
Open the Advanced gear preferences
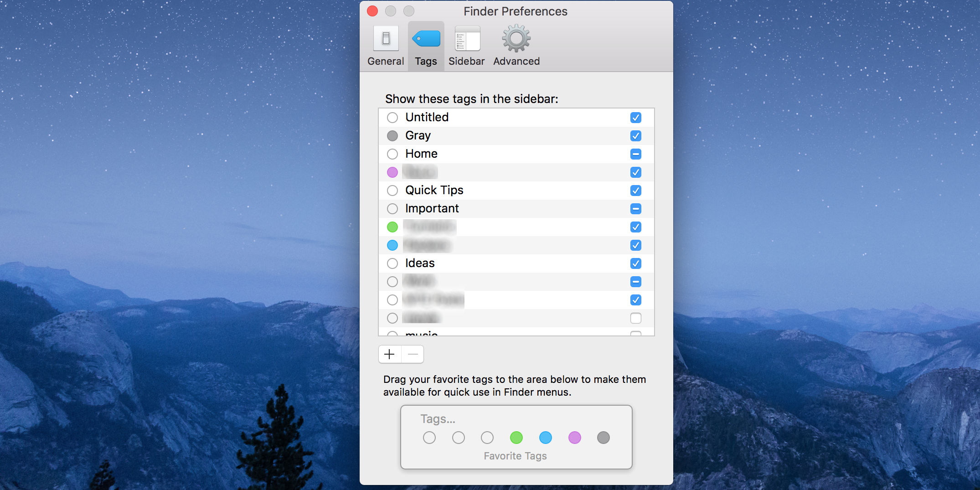coord(516,46)
